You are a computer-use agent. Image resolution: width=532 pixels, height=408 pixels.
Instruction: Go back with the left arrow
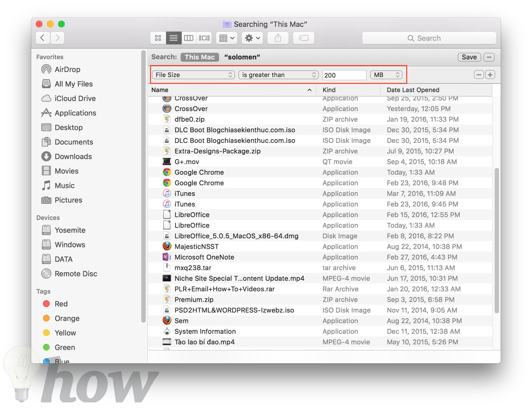click(43, 38)
